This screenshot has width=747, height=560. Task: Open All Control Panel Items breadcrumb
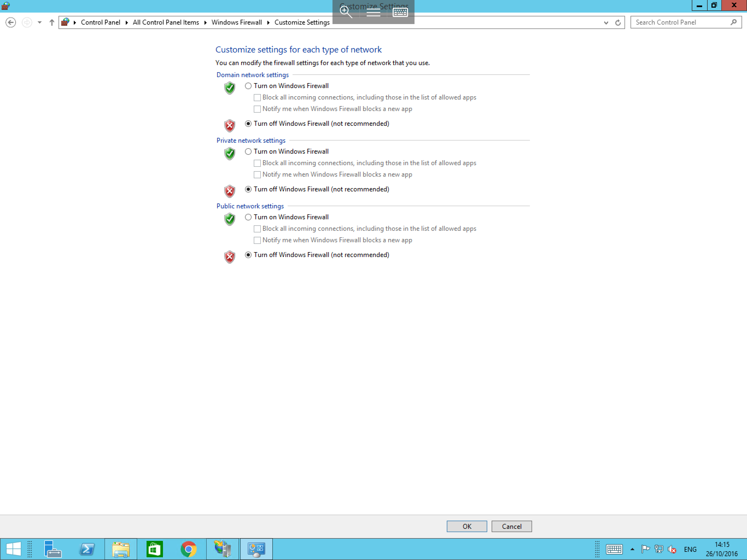(x=166, y=22)
